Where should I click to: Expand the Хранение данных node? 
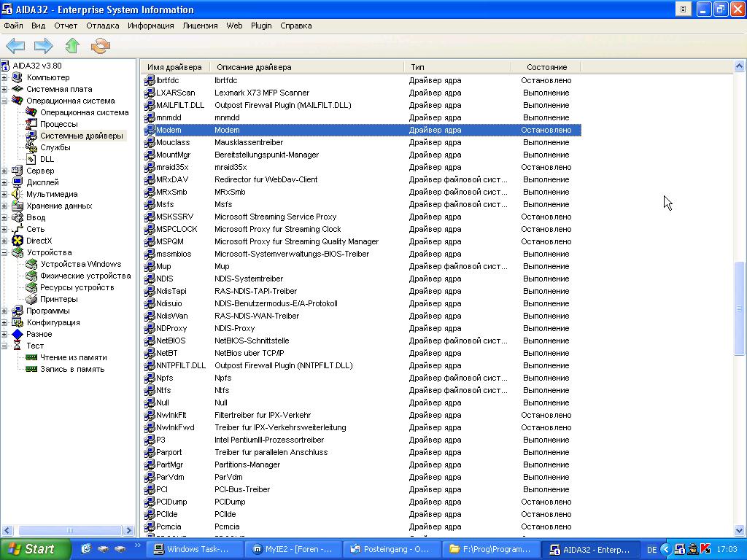point(4,206)
